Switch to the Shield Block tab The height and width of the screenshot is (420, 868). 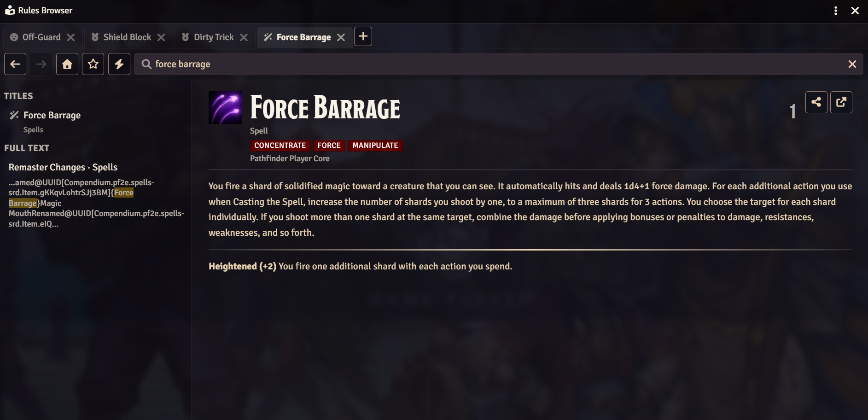(121, 37)
